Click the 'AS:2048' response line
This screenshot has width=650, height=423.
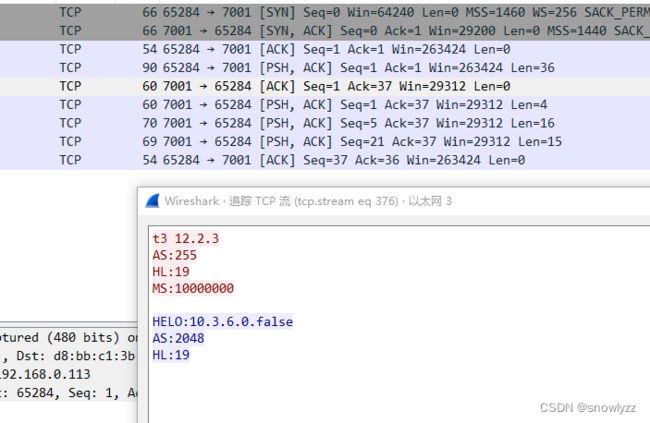click(178, 338)
